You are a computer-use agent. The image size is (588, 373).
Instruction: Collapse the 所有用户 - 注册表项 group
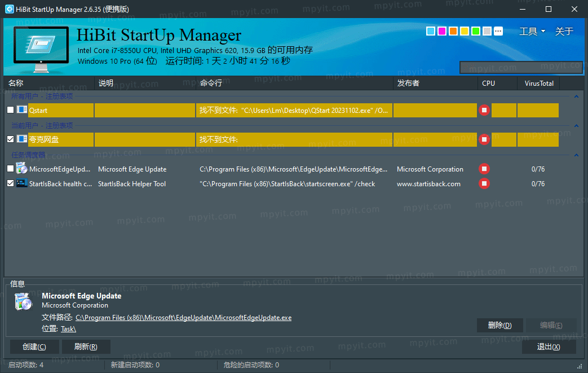coord(576,97)
